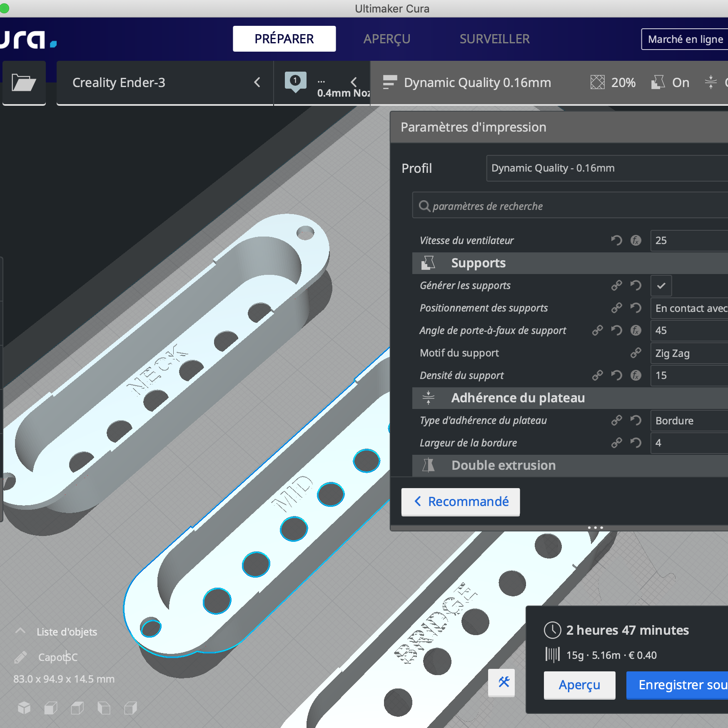This screenshot has height=728, width=728.
Task: Collapse the Supports settings section
Action: (x=478, y=263)
